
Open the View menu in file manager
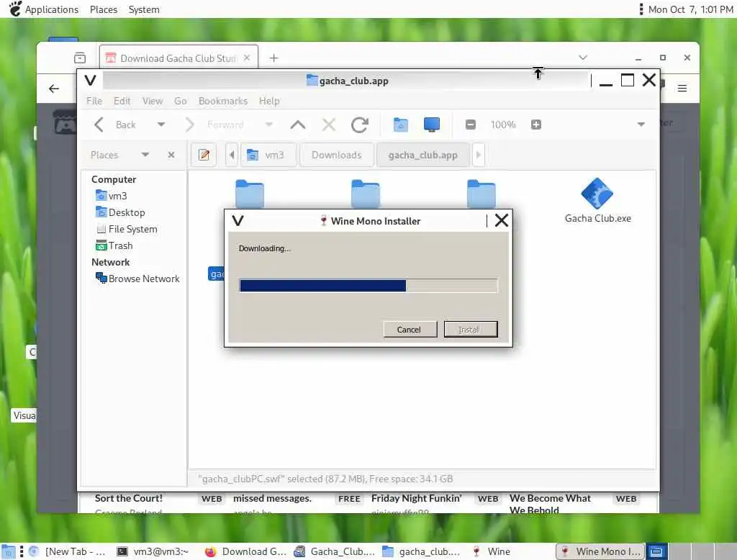point(153,101)
